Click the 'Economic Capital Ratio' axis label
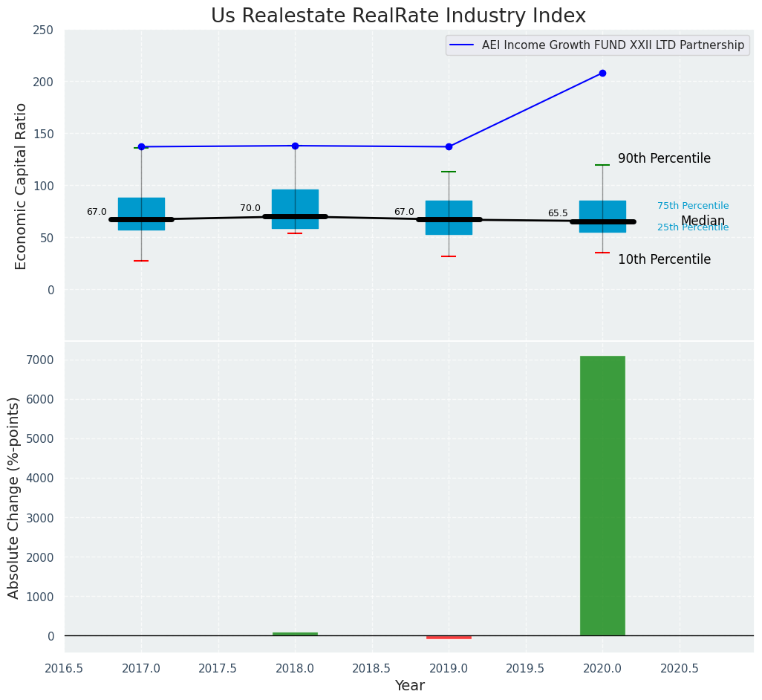Viewport: 762px width, 700px height. pyautogui.click(x=22, y=186)
